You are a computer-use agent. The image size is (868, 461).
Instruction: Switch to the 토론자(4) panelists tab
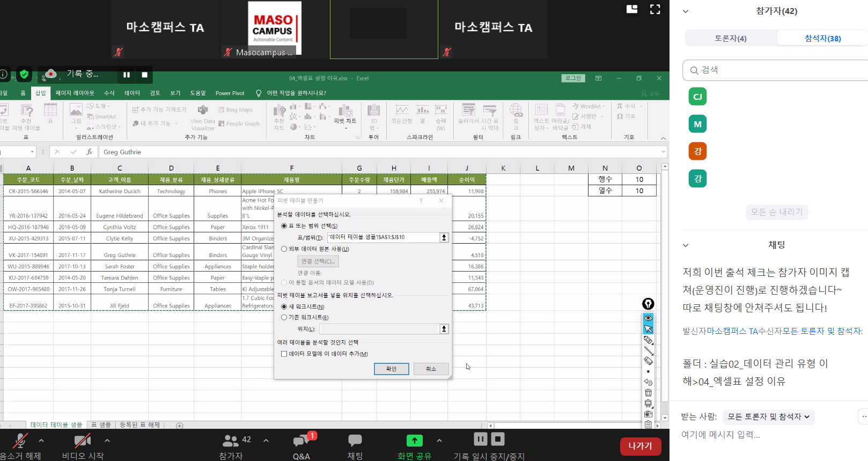coord(730,39)
